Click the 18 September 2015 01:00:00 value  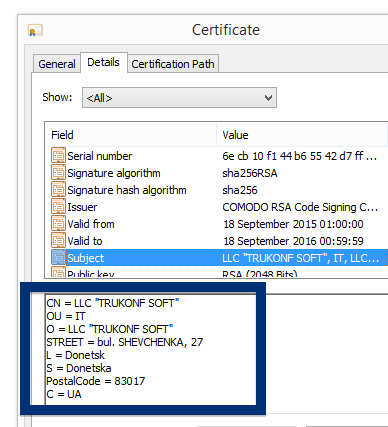(x=293, y=224)
